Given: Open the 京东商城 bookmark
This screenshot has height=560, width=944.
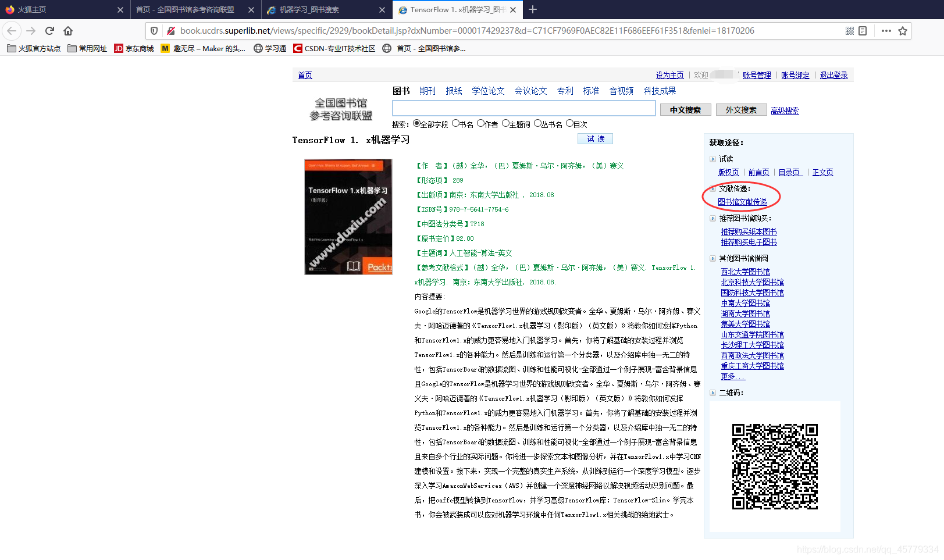Looking at the screenshot, I should click(x=134, y=49).
